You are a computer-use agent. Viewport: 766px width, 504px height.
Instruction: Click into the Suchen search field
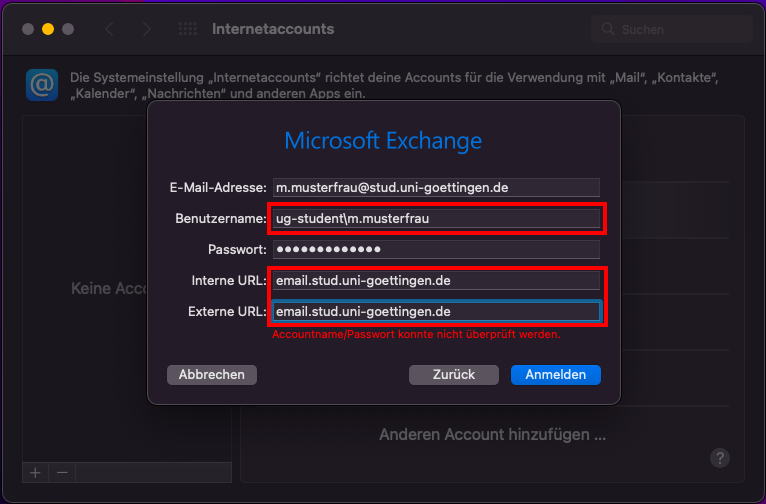[x=672, y=29]
